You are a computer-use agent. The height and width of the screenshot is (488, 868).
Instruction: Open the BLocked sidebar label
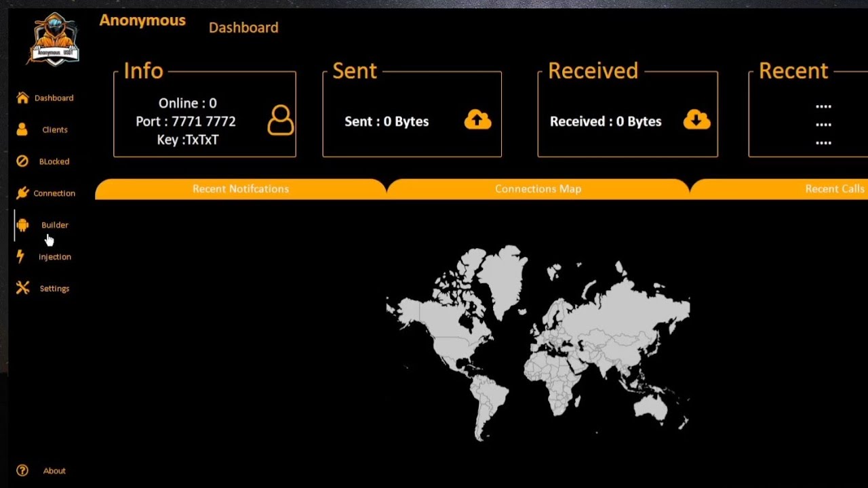(x=54, y=161)
